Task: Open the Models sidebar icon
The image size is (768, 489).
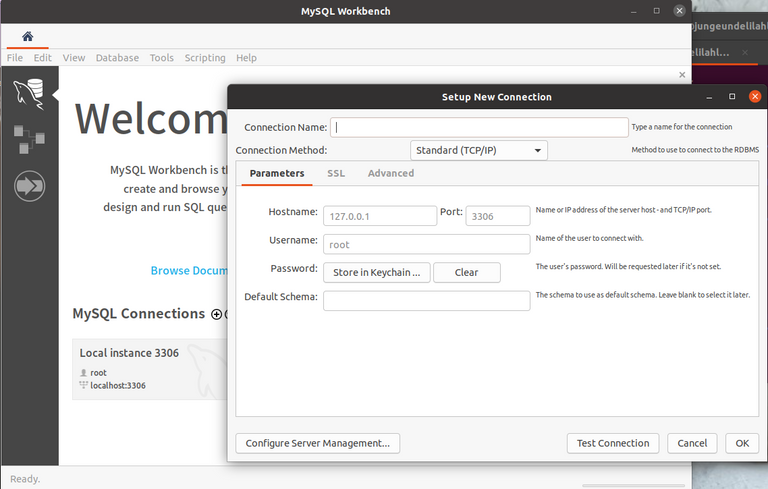Action: tap(29, 139)
